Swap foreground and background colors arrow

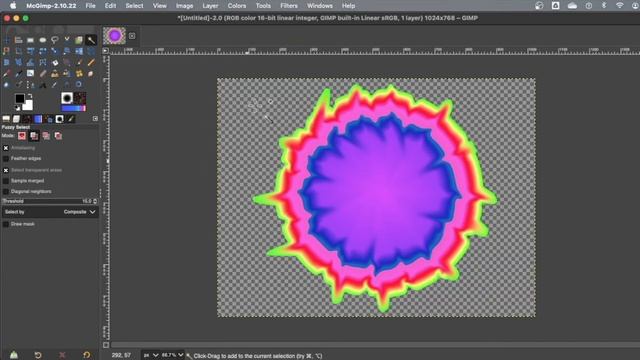pos(30,96)
